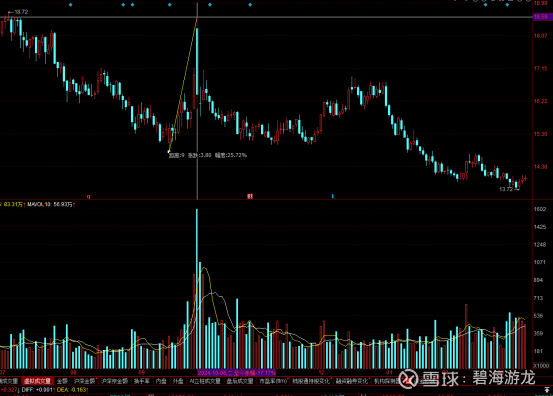This screenshot has height=396, width=553.
Task: Open the 沪深金额 tab
Action: 84,381
